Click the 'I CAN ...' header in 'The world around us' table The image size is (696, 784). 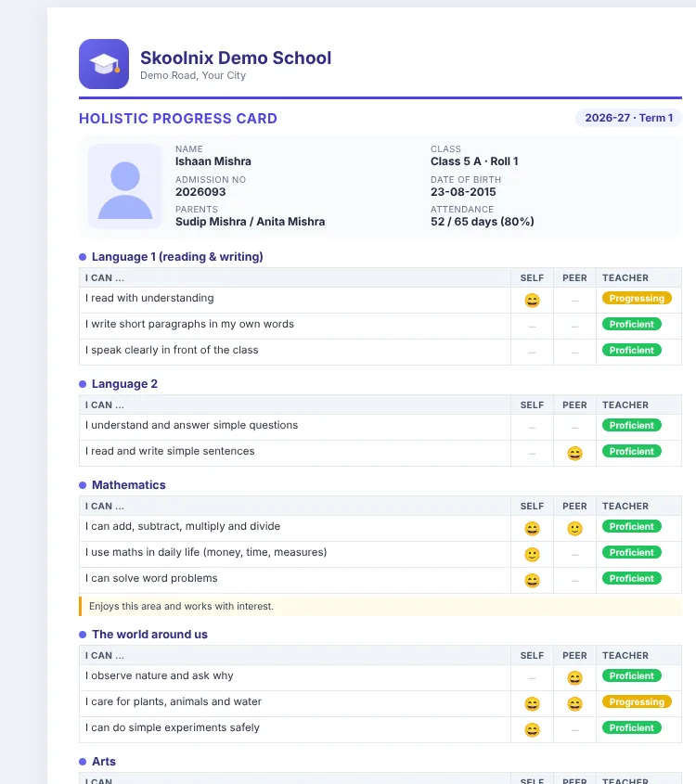pyautogui.click(x=105, y=656)
